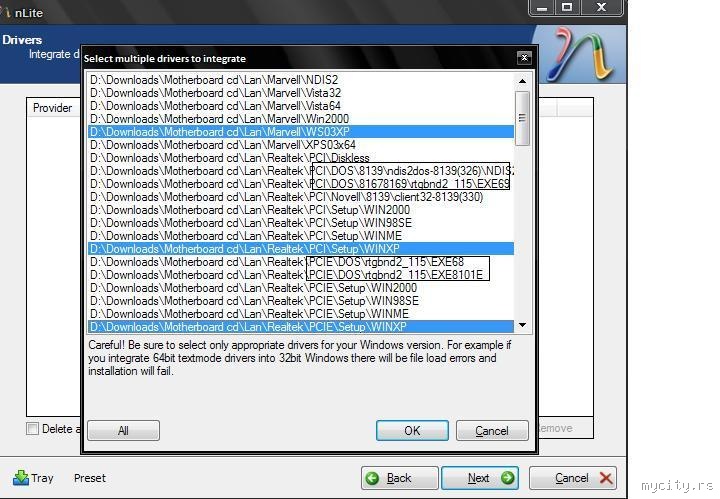Click the green arrow on Back button
This screenshot has height=499, width=720.
372,478
